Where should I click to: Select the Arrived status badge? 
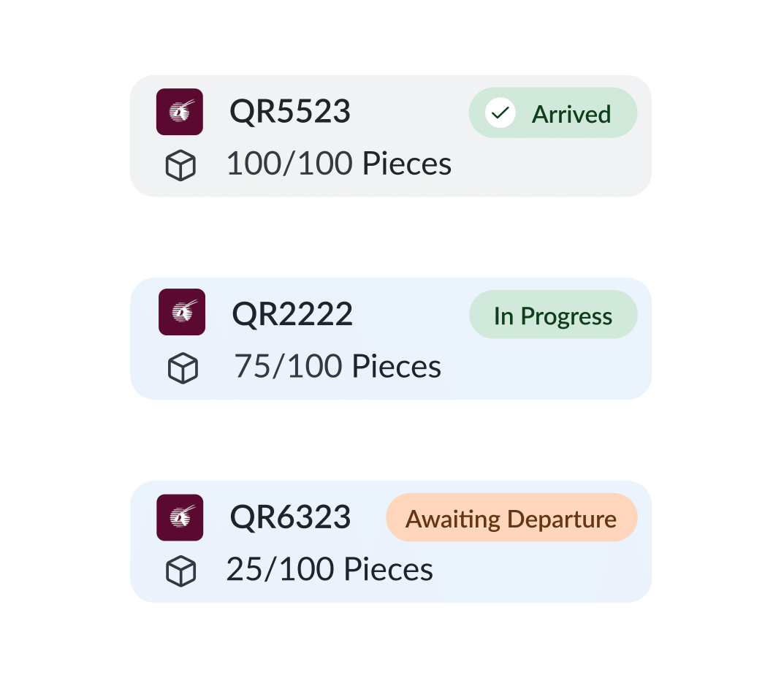(553, 113)
